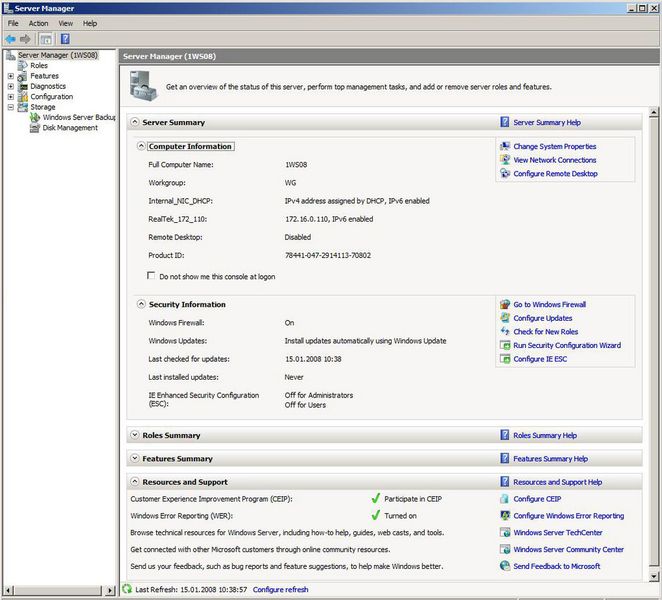Click the Configure Remote Desktop icon

505,173
